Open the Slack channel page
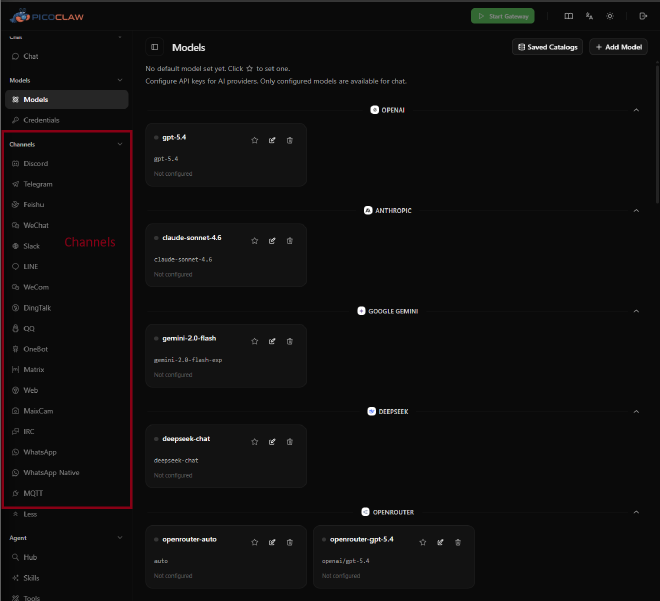660x601 pixels. tap(67, 246)
